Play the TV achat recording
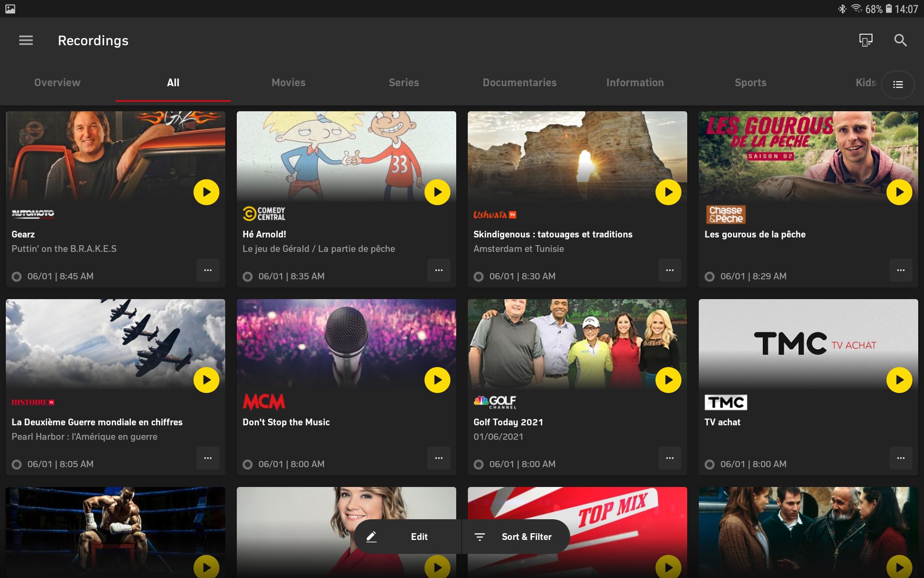 coord(899,380)
